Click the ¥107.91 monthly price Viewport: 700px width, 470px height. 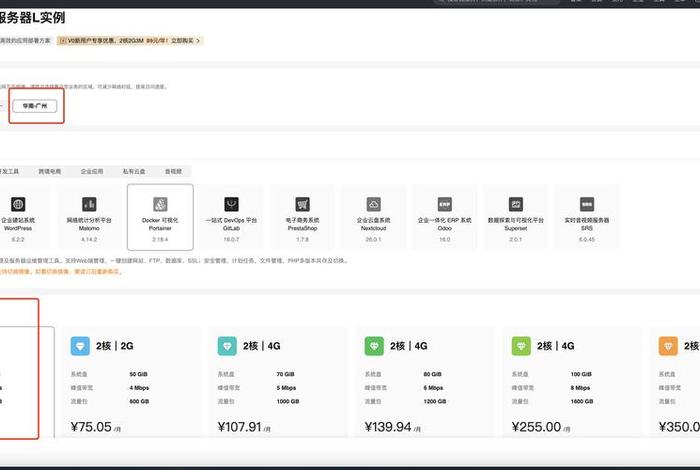tap(244, 427)
